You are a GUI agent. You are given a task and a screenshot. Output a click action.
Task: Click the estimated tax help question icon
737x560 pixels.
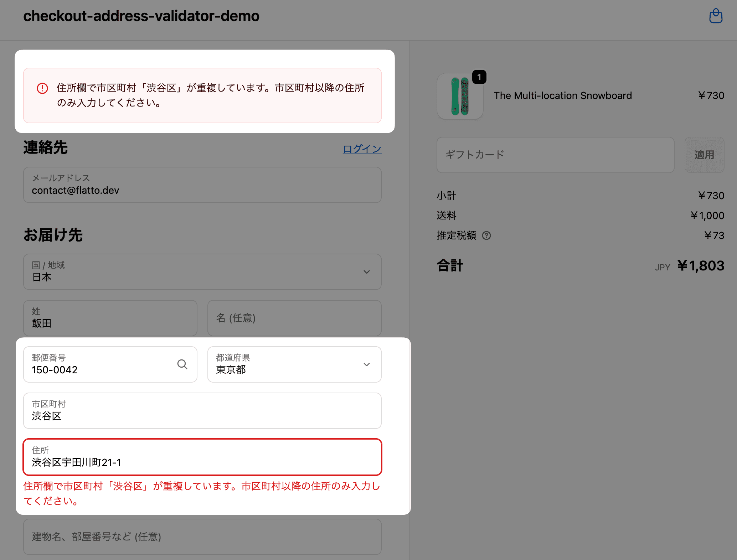click(x=486, y=235)
